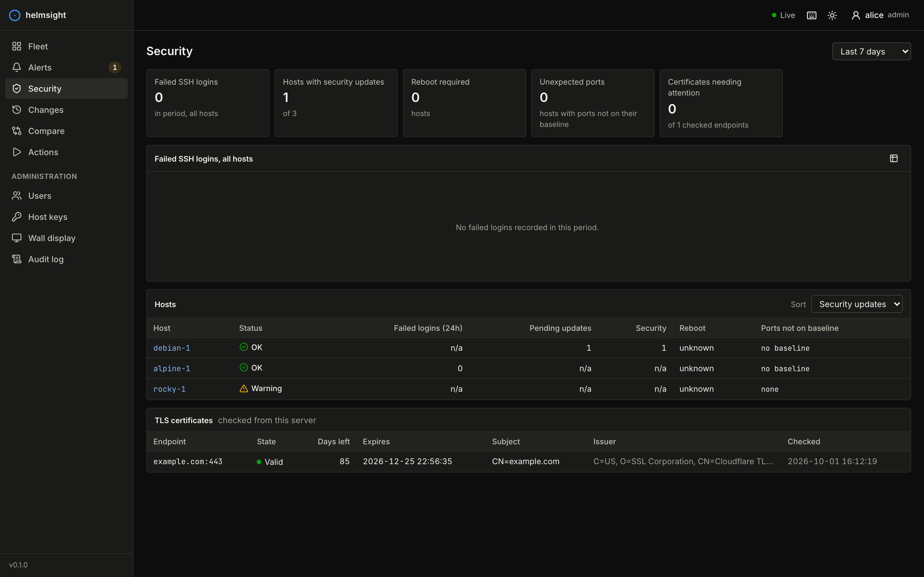The height and width of the screenshot is (577, 924).
Task: Toggle table view icon on failed logins panel
Action: pos(894,158)
